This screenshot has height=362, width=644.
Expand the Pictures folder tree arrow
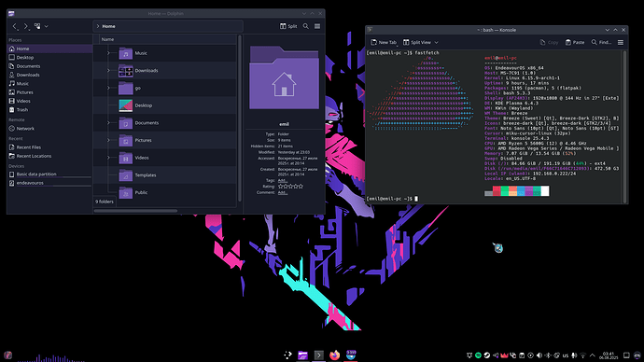point(108,140)
